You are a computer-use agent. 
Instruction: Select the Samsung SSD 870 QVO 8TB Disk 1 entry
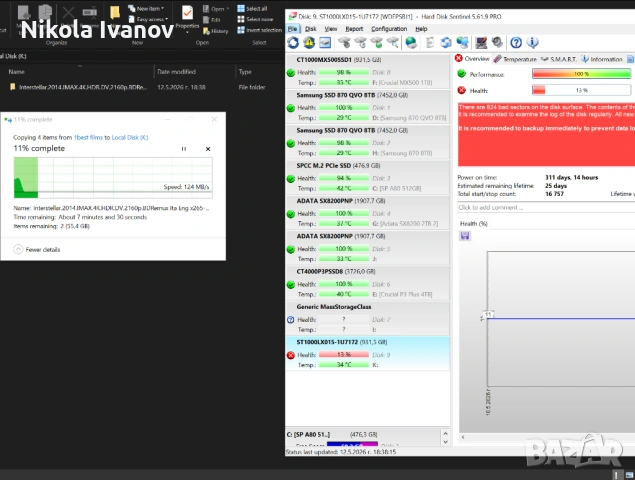368,107
